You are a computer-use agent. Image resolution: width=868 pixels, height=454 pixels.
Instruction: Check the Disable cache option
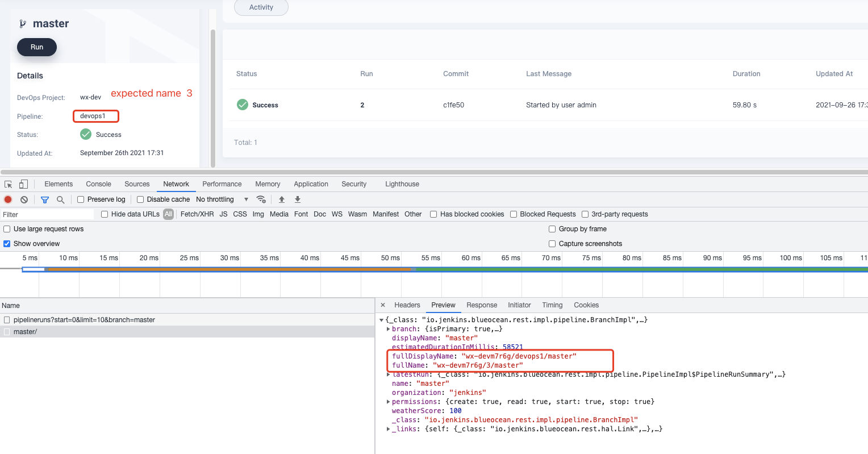click(139, 199)
